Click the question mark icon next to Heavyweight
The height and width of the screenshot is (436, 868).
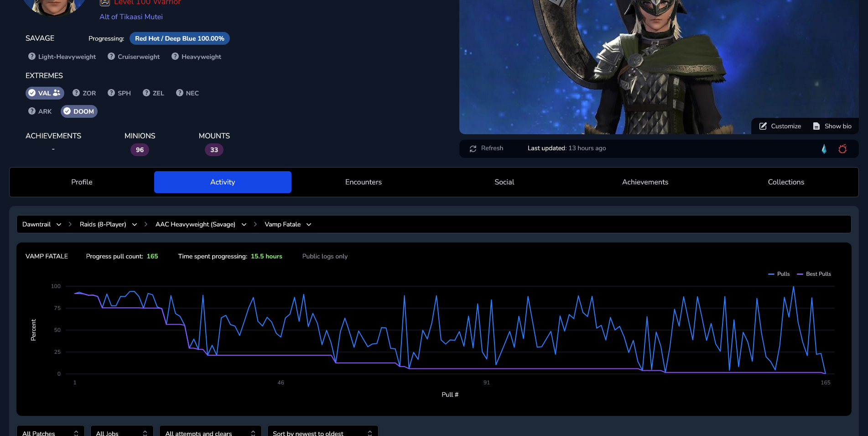(175, 56)
